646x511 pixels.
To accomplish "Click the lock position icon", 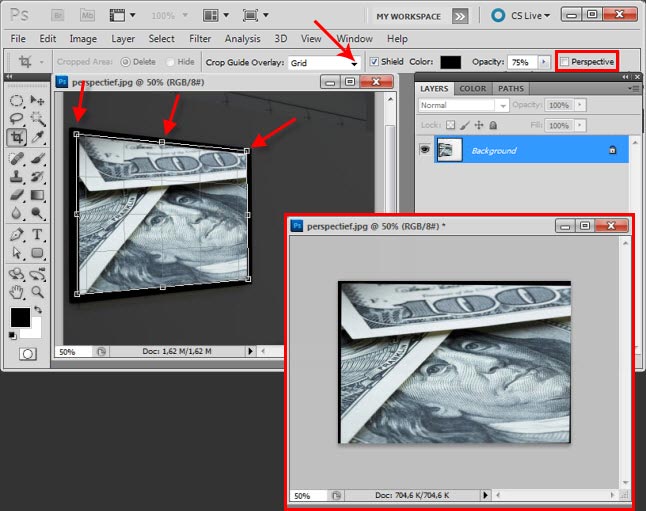I will point(479,125).
